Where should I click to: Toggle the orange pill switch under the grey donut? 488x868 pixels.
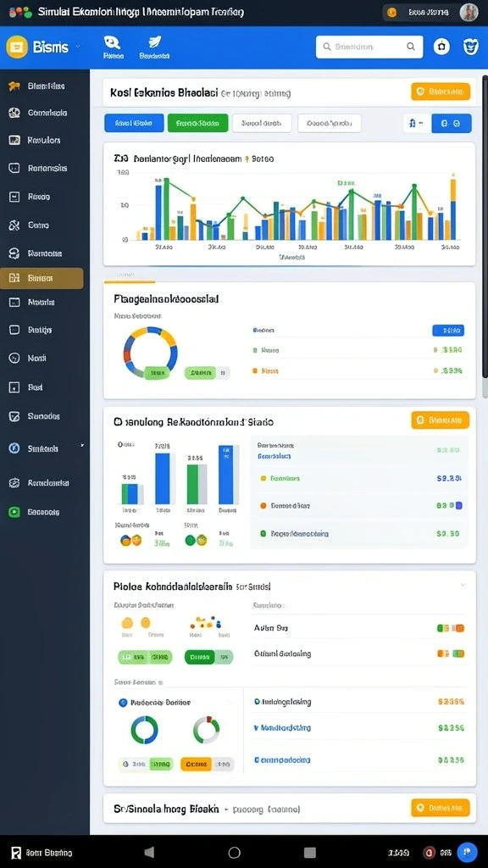(x=208, y=765)
